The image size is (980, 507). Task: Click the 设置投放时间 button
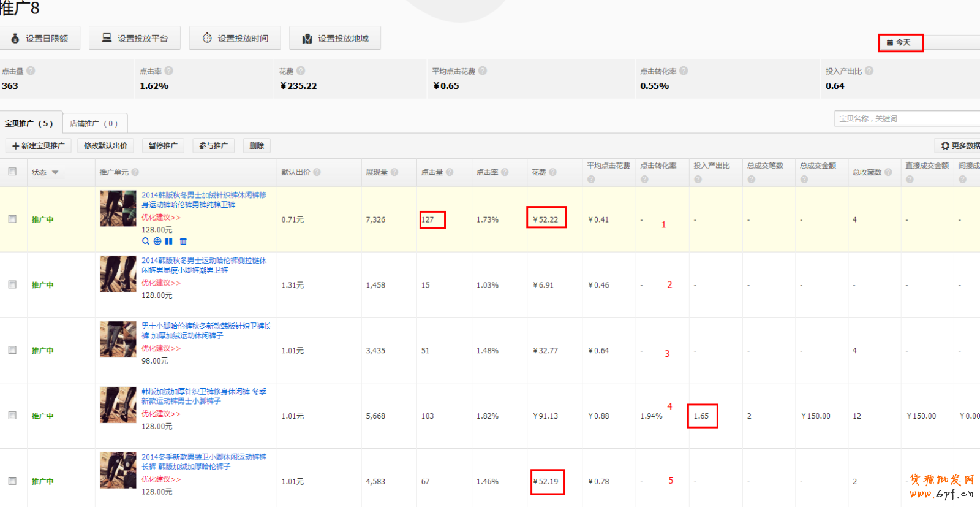click(235, 38)
